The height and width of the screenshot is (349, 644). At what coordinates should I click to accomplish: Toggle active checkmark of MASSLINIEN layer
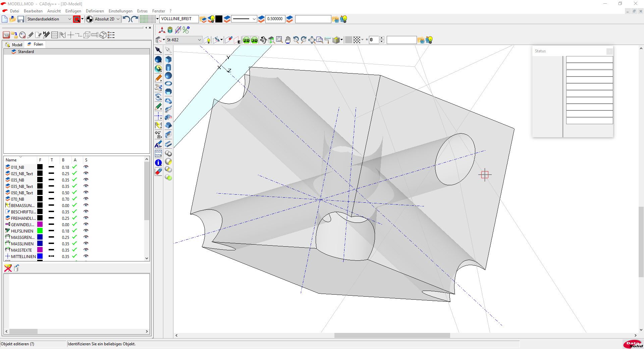click(74, 244)
